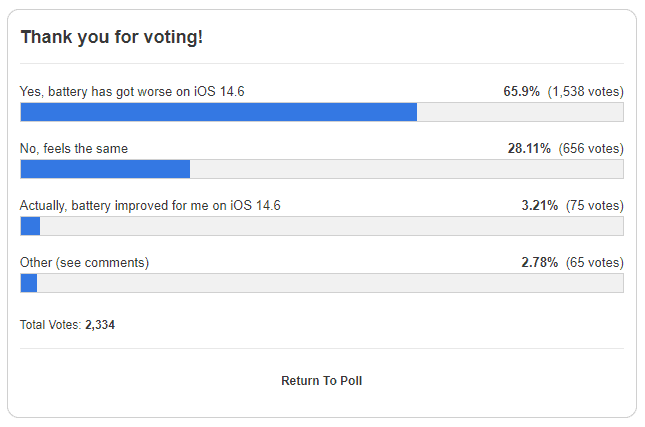This screenshot has width=645, height=427.
Task: Click the "(1,538 votes)" count
Action: coord(585,91)
